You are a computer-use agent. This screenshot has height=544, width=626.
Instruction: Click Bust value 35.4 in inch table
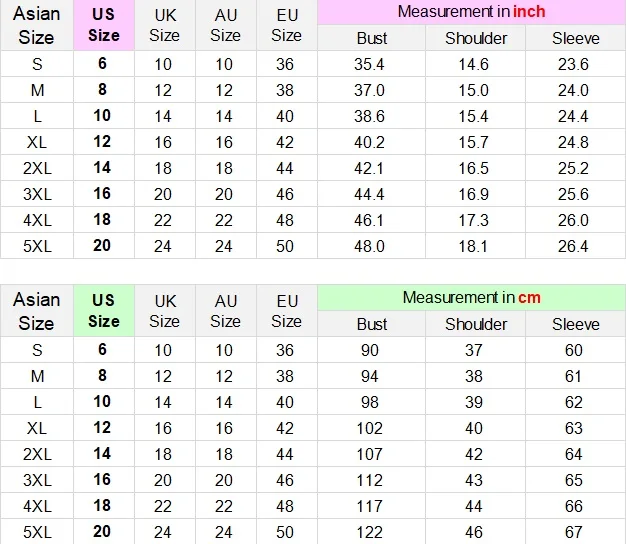369,64
